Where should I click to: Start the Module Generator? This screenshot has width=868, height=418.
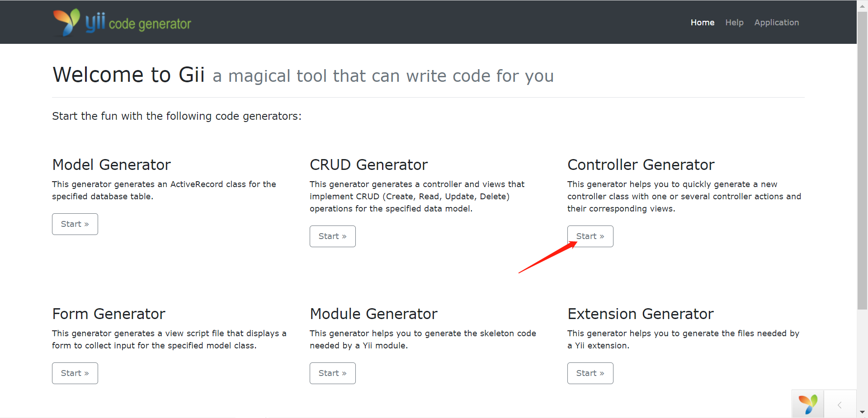coord(333,373)
